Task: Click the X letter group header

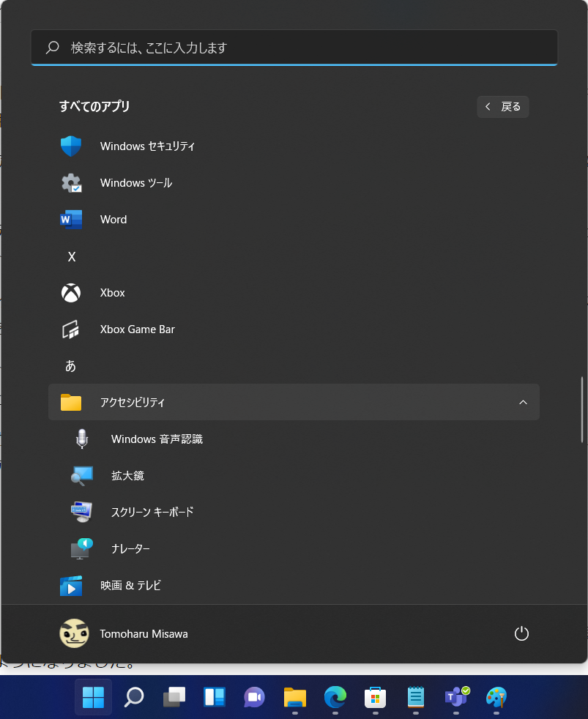Action: click(x=72, y=256)
